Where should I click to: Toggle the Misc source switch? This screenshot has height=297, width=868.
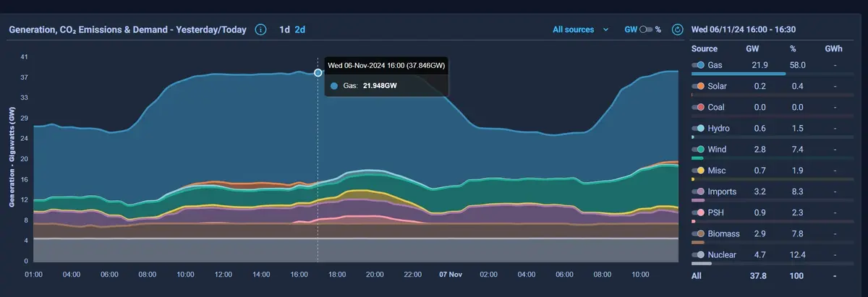click(699, 171)
